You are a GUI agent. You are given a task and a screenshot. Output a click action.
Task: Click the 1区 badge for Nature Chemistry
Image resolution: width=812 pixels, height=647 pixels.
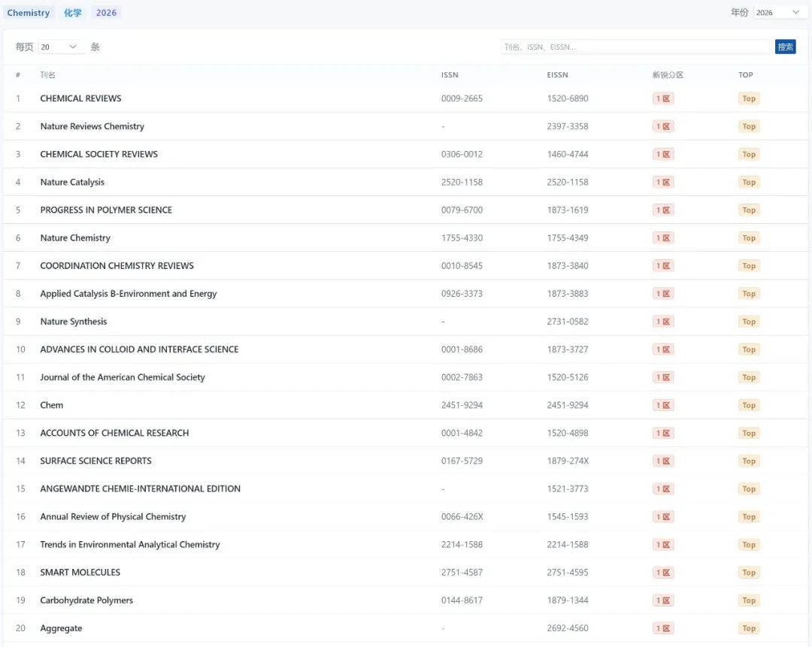663,238
